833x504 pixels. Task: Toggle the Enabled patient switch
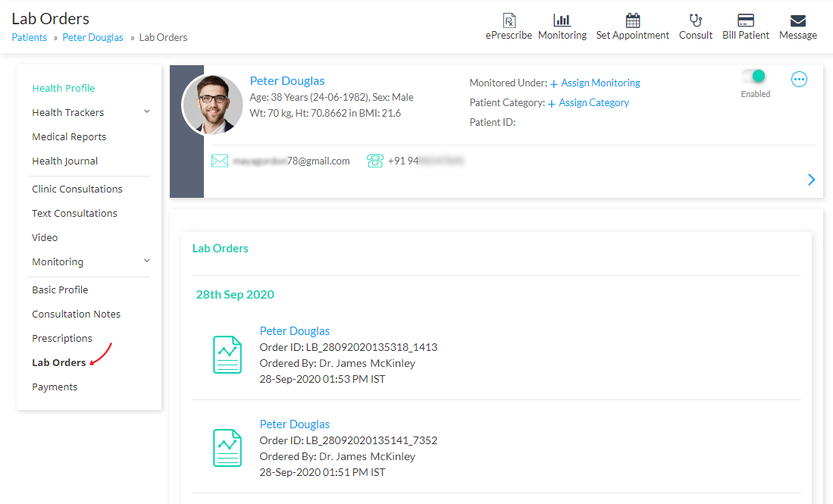pyautogui.click(x=754, y=77)
